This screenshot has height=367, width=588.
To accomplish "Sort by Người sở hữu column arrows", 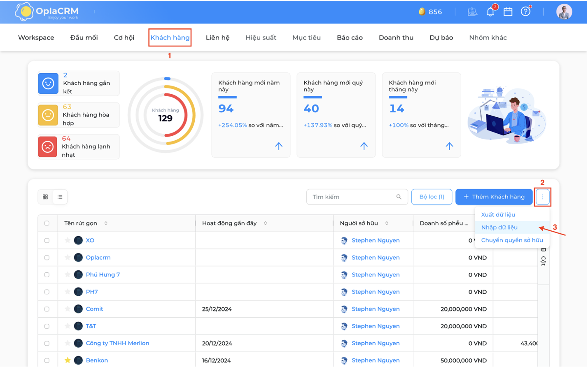I will (387, 223).
